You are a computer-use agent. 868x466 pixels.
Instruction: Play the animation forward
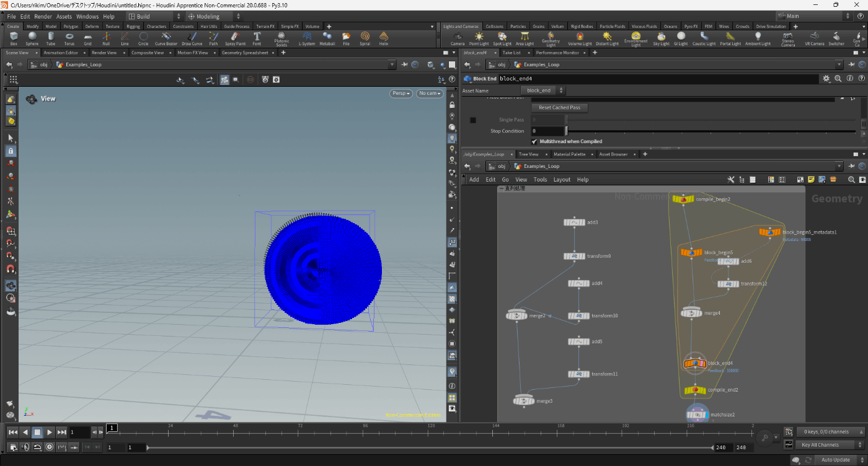[50, 432]
